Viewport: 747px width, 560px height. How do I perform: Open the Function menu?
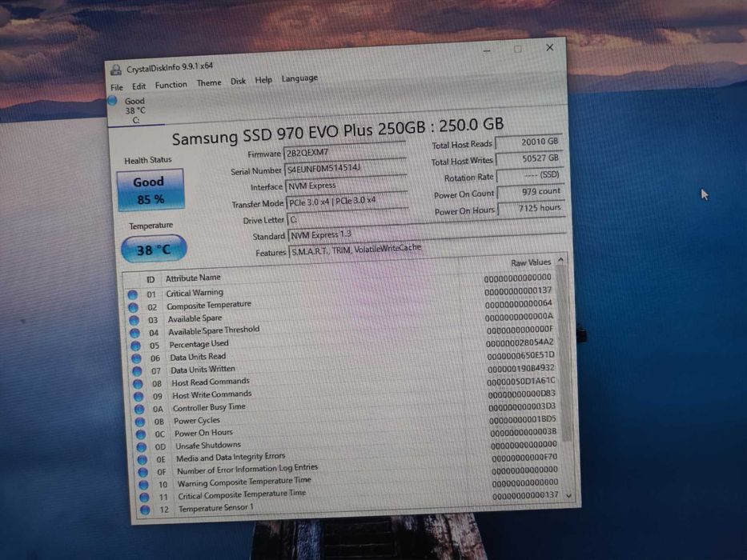(x=171, y=85)
